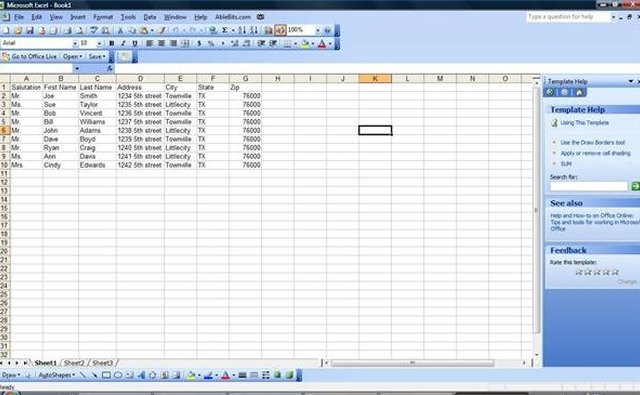Switch to the Sheet2 tab
Viewport: 640px width, 395px height.
[x=74, y=363]
